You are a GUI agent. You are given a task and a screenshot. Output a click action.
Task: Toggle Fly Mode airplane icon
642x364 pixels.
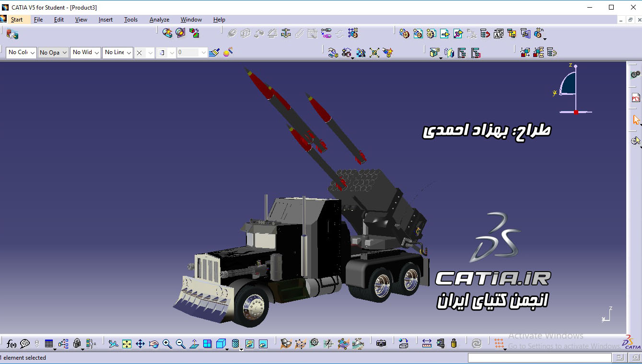(x=113, y=343)
